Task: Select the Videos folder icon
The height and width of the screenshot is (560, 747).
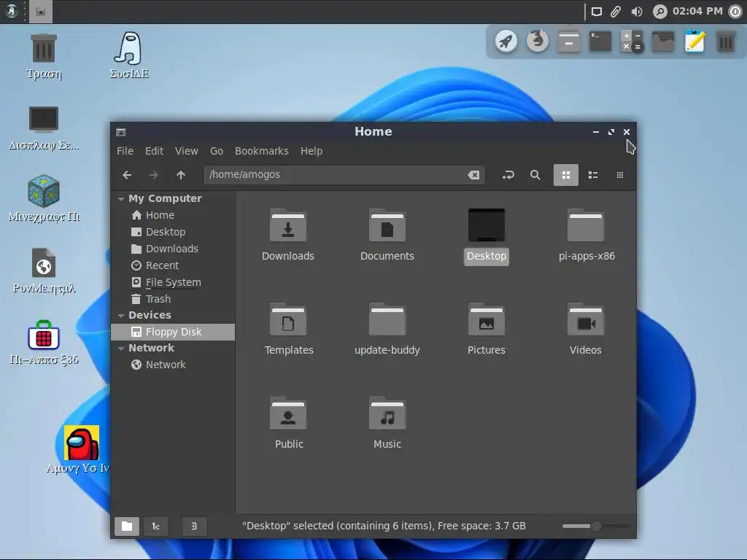Action: 586,319
